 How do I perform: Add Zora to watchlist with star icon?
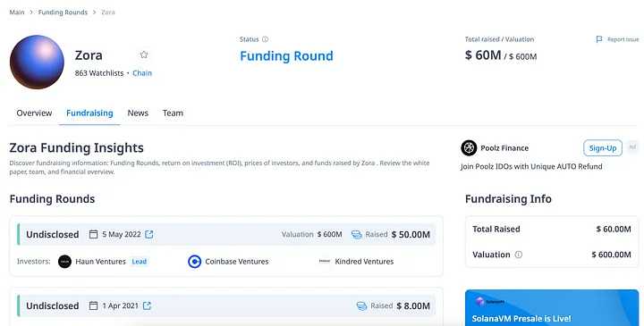pyautogui.click(x=144, y=54)
